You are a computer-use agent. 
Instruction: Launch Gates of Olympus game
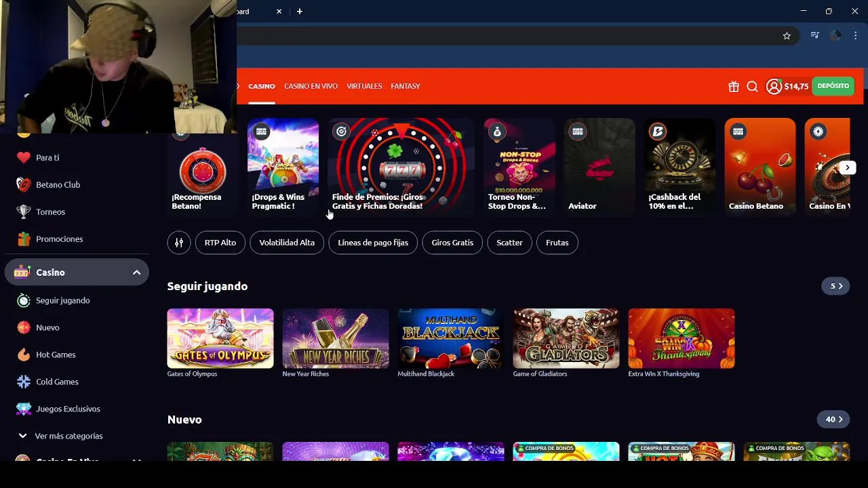tap(220, 338)
